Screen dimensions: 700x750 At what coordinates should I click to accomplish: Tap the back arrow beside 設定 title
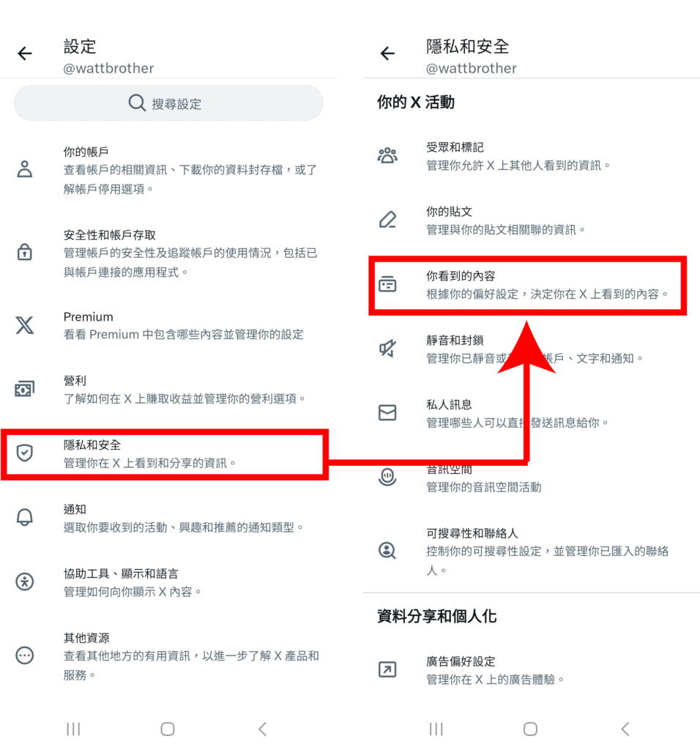pyautogui.click(x=25, y=53)
